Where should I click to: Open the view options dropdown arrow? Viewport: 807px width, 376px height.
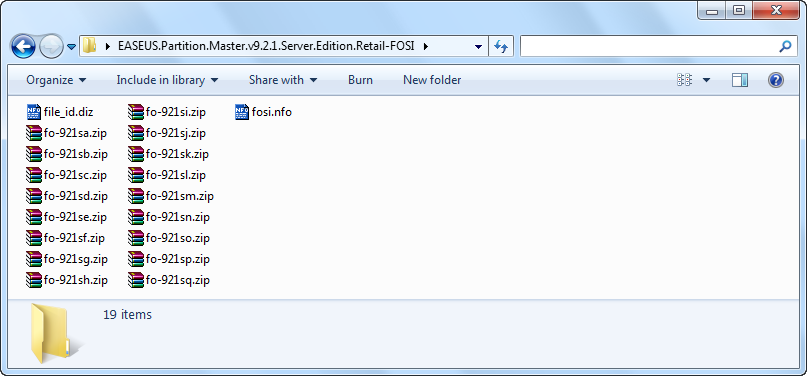pos(706,80)
